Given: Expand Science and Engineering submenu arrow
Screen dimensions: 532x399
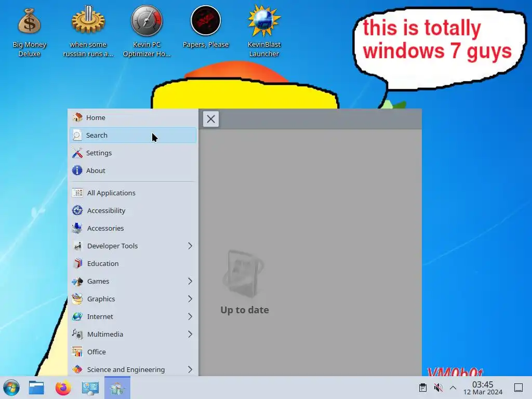Looking at the screenshot, I should pyautogui.click(x=190, y=369).
